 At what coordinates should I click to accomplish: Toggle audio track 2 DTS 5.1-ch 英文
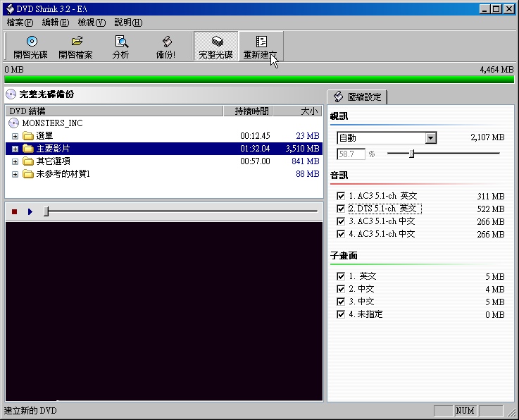pos(341,209)
